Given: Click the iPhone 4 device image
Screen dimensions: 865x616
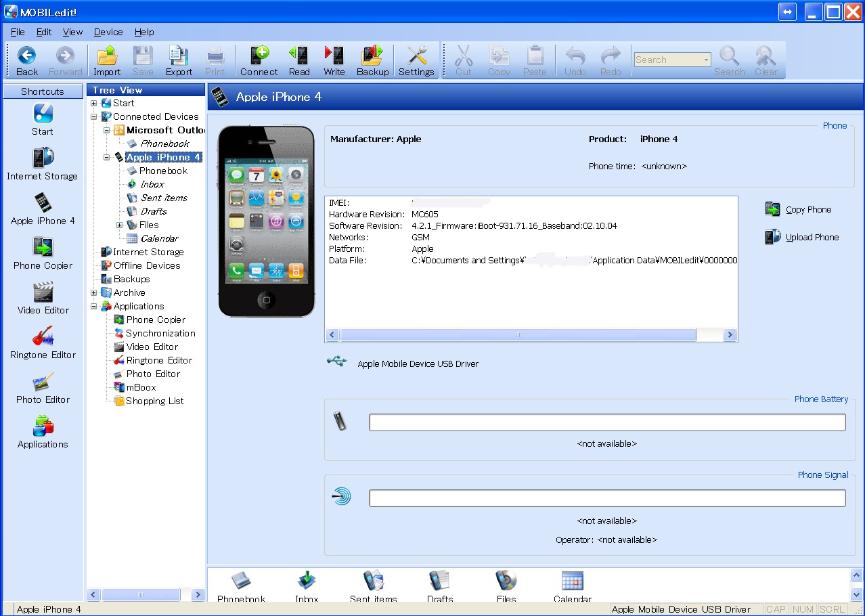Looking at the screenshot, I should point(267,221).
